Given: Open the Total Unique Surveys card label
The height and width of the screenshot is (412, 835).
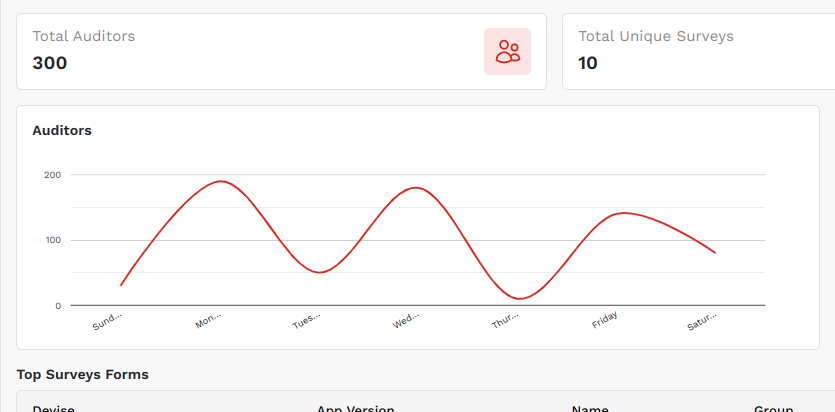Looking at the screenshot, I should (x=655, y=36).
